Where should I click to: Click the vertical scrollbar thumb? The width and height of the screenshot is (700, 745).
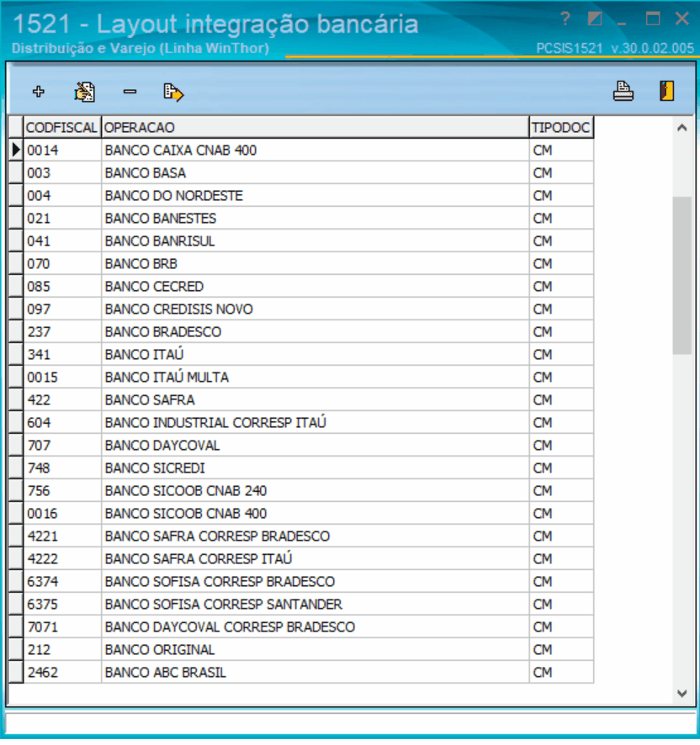click(x=682, y=276)
